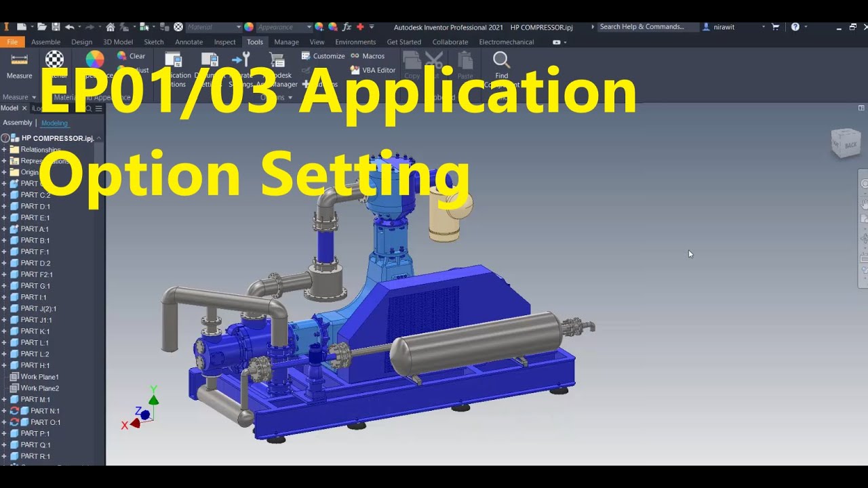
Task: Click the color wheel icon beside Appearance dropdown
Action: [x=249, y=27]
